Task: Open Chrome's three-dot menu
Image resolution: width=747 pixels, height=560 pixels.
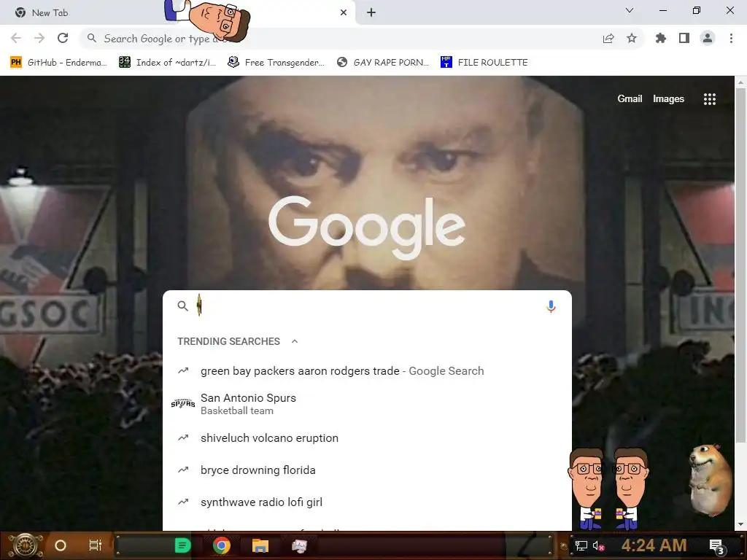Action: 731,38
